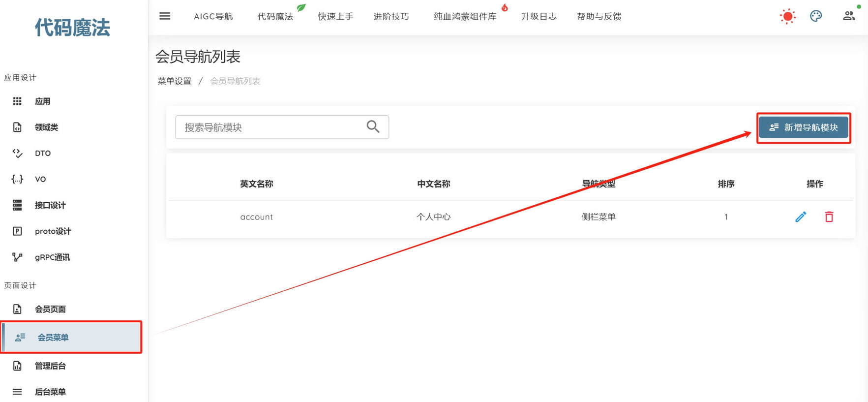The image size is (868, 402).
Task: Click the 操作 column header
Action: coord(815,184)
